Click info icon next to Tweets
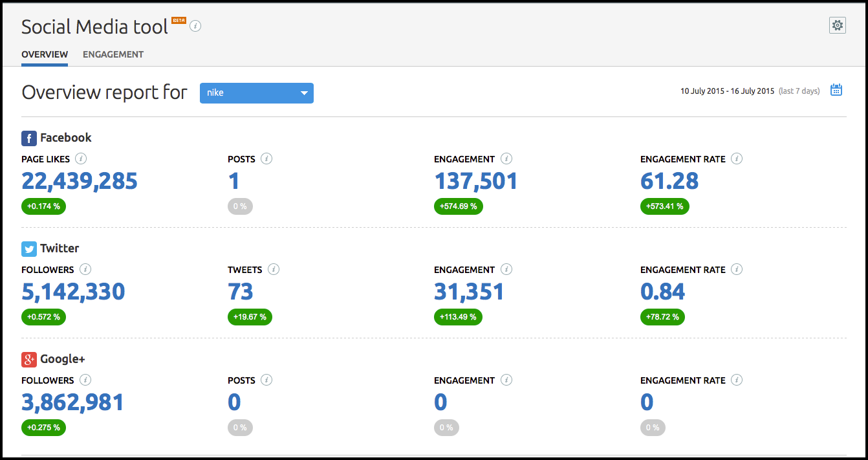The height and width of the screenshot is (460, 868). [x=274, y=269]
